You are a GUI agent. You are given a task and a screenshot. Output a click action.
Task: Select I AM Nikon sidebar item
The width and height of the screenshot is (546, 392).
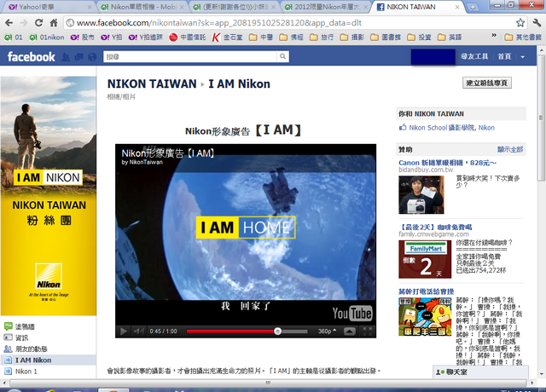pyautogui.click(x=49, y=360)
